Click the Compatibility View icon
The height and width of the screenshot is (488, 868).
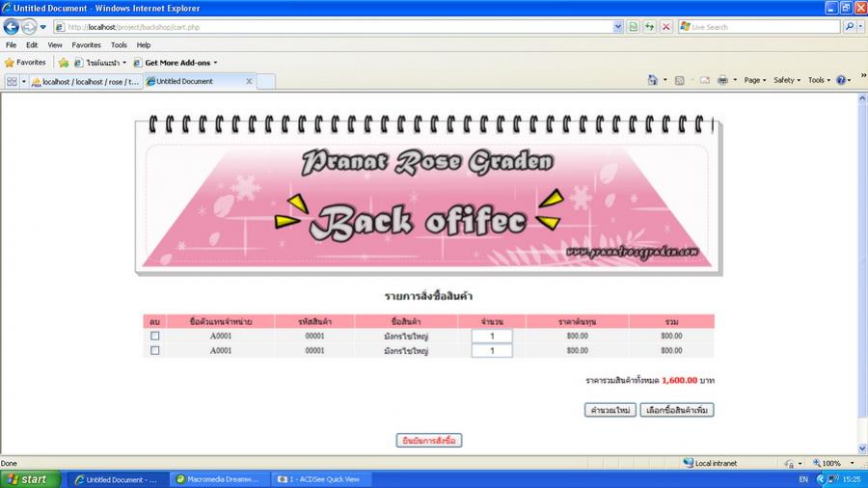pos(634,27)
